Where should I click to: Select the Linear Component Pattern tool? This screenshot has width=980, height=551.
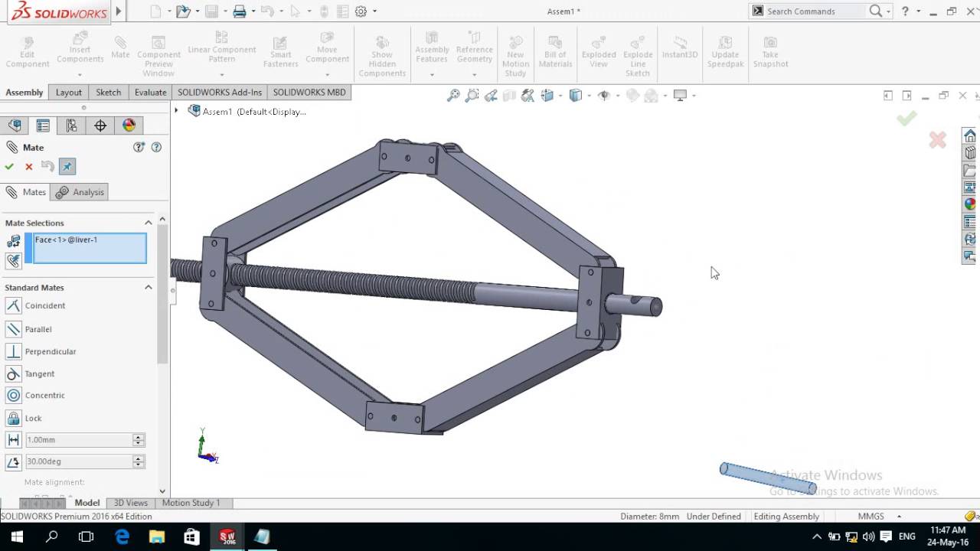[221, 48]
